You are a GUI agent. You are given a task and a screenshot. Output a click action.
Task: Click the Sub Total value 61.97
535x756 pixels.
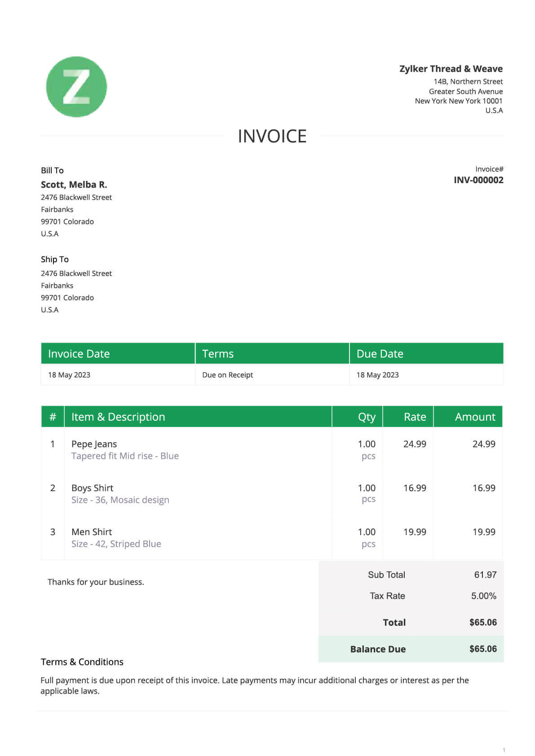(485, 575)
